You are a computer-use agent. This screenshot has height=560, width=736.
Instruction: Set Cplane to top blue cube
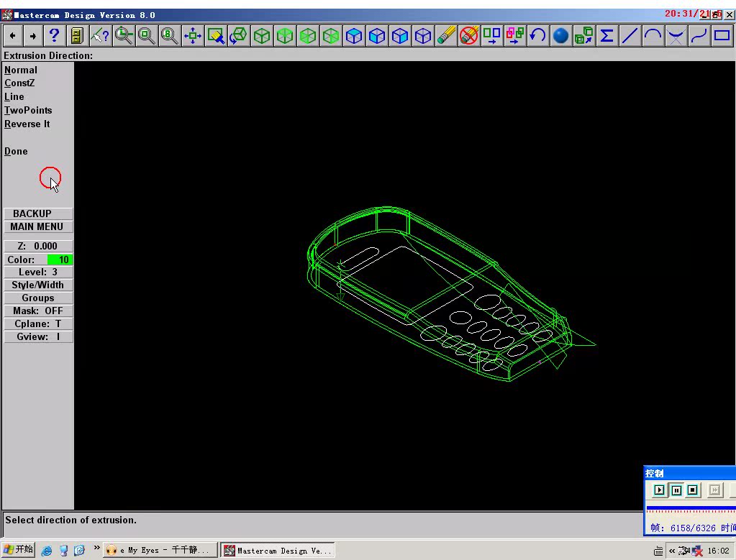point(354,36)
